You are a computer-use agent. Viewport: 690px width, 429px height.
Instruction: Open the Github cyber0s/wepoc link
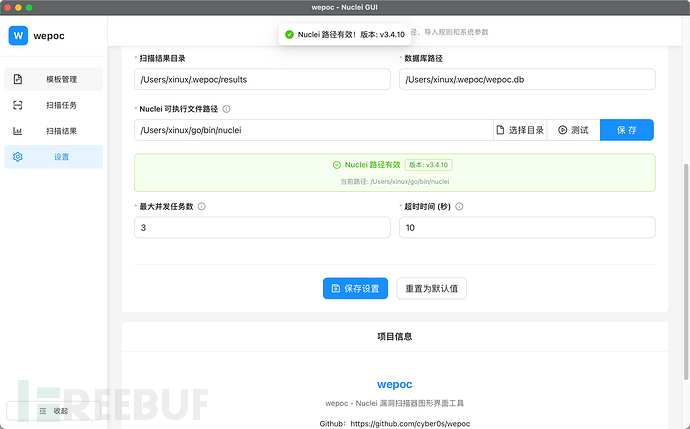(410, 424)
